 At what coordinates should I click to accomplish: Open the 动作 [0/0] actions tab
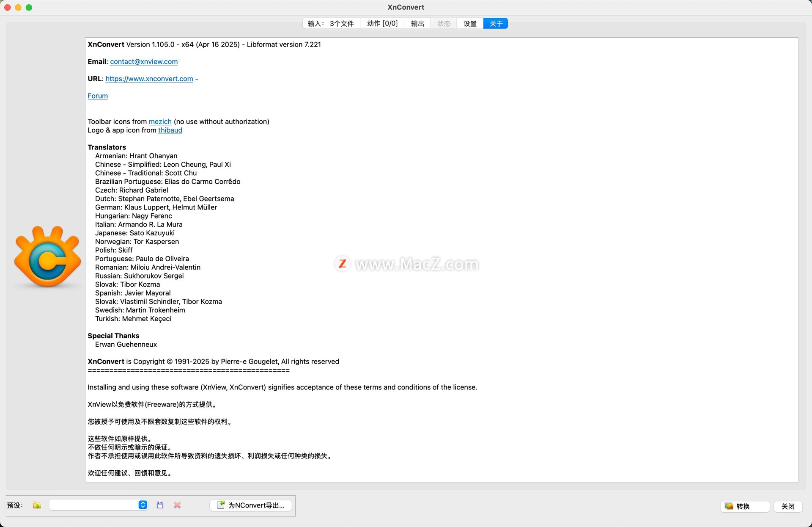point(382,24)
